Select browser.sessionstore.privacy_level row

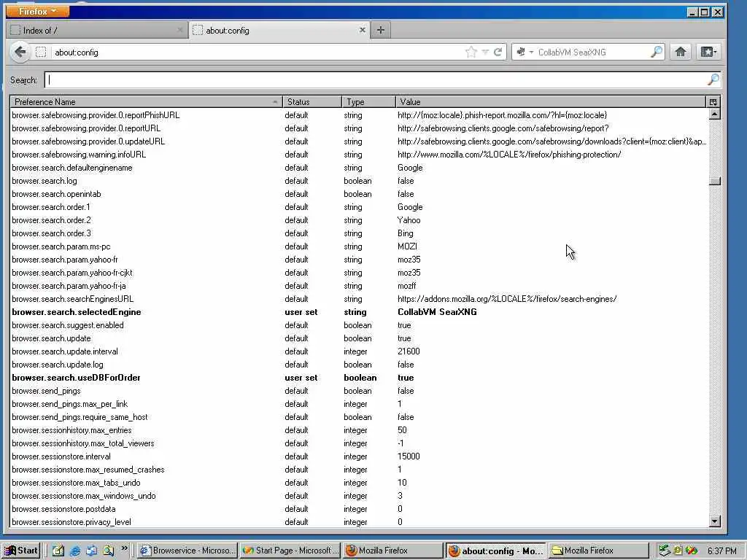pyautogui.click(x=359, y=522)
